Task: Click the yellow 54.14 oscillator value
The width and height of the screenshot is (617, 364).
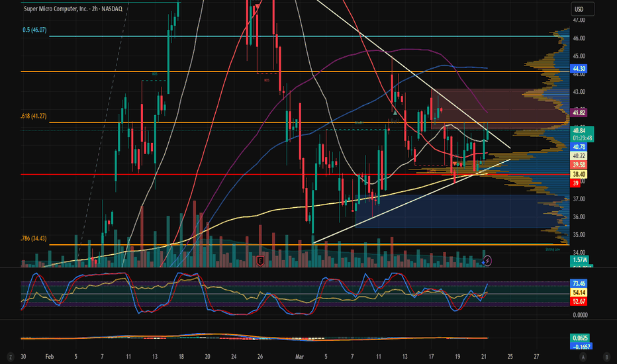Action: [x=579, y=293]
